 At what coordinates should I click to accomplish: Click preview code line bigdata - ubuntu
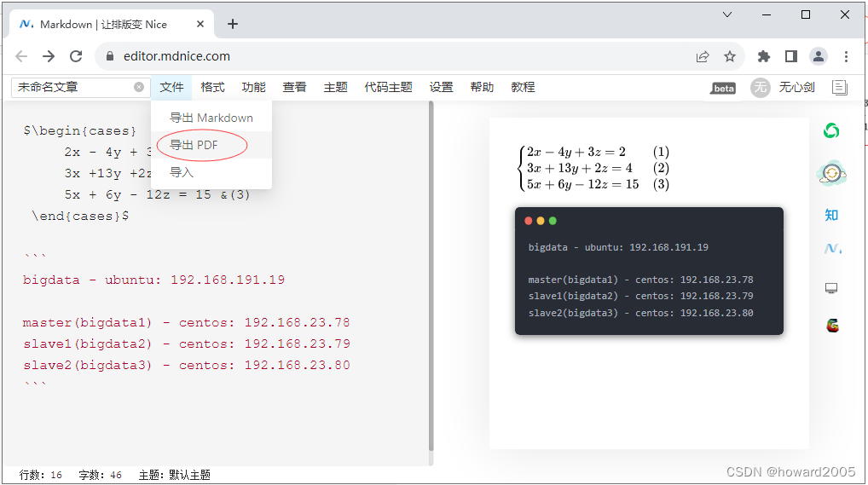[x=618, y=247]
